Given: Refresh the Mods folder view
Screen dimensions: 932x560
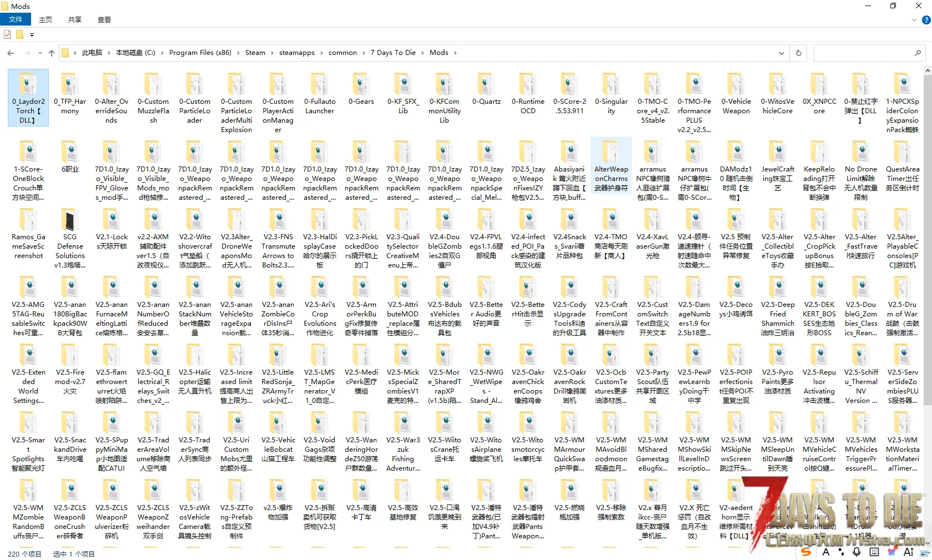Looking at the screenshot, I should click(799, 53).
